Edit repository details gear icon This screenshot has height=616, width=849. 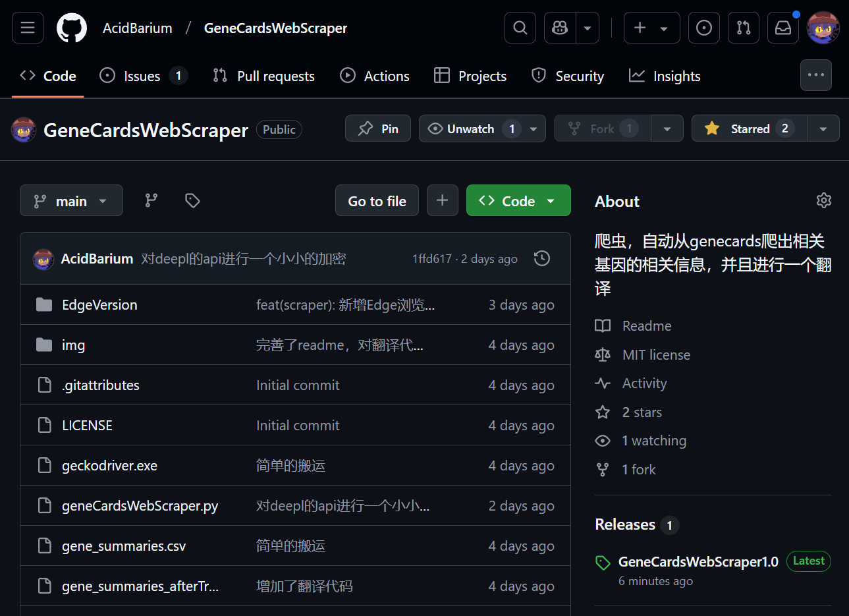click(823, 200)
